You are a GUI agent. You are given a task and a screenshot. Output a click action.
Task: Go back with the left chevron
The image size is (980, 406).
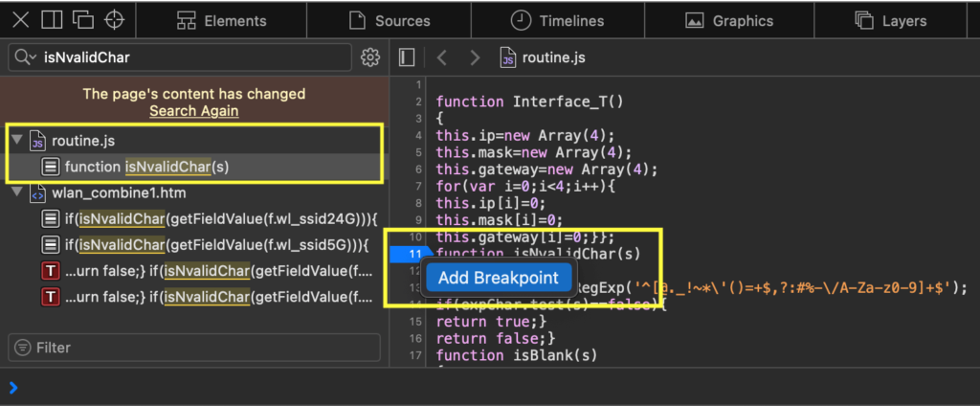click(441, 58)
